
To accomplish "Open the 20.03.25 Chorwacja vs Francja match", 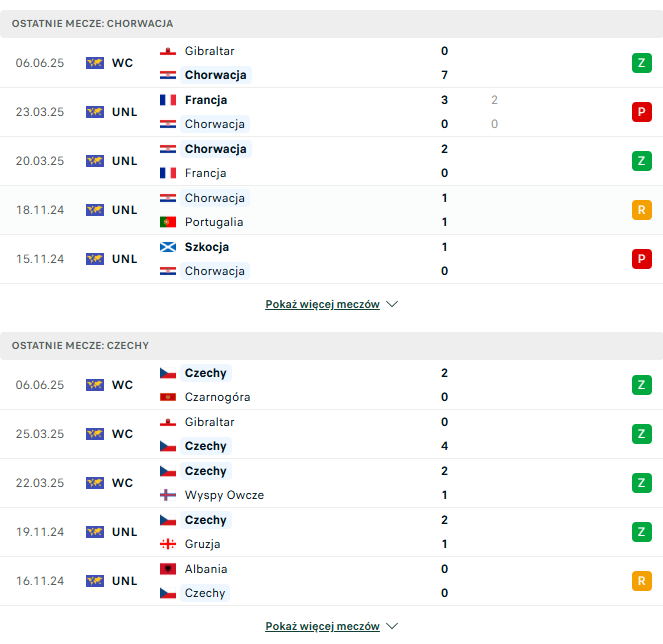I will coord(332,161).
